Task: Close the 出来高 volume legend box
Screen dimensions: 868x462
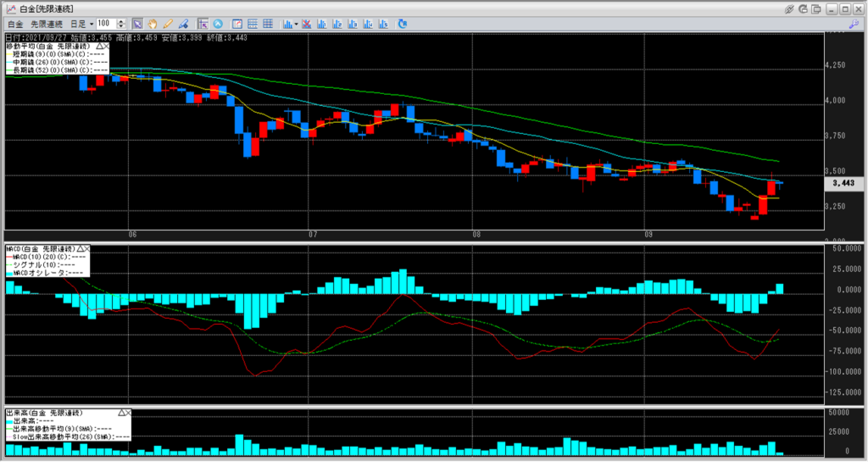Action: 127,412
